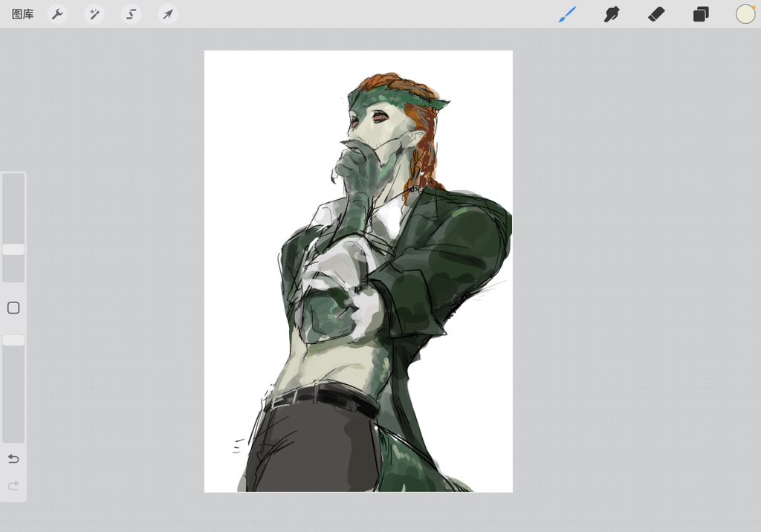Open the 图库 gallery

(x=22, y=15)
